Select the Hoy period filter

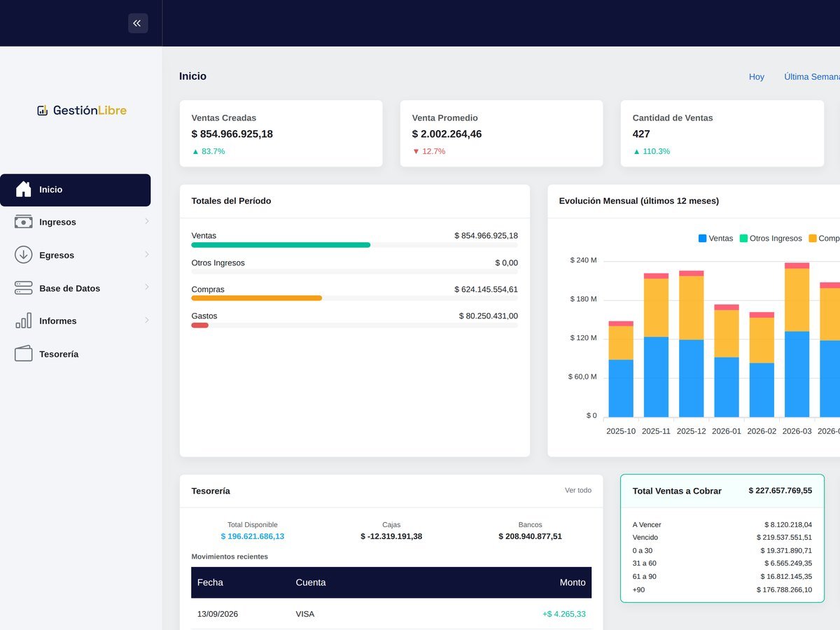(757, 77)
